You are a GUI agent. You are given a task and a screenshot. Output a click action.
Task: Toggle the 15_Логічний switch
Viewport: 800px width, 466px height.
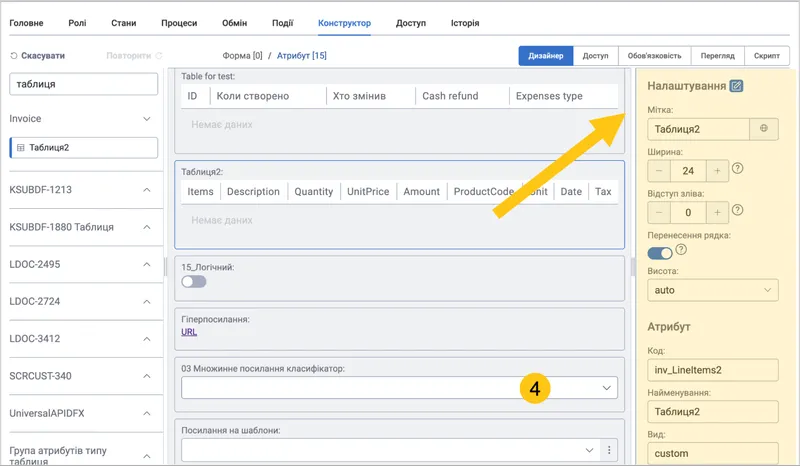pos(194,282)
